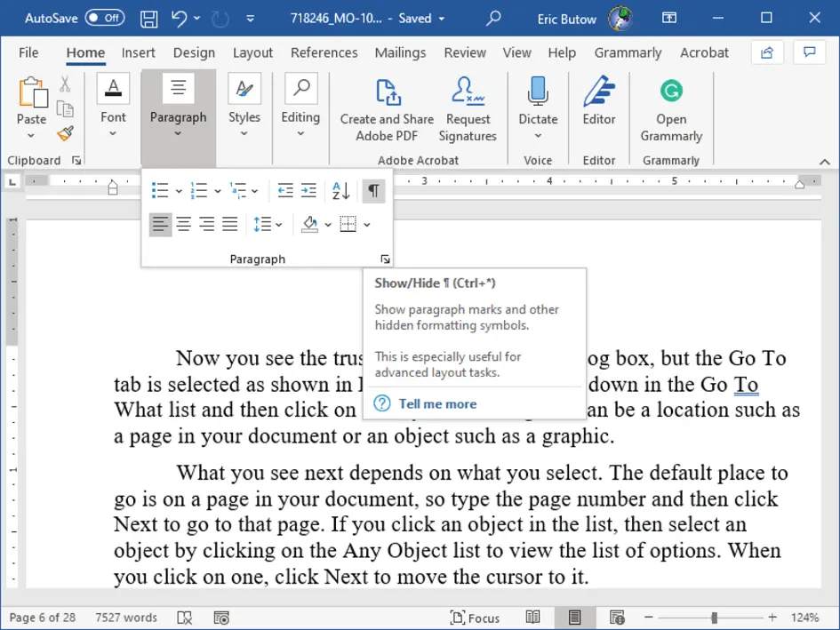The image size is (840, 630).
Task: Open the Search magnifier in title bar
Action: click(x=493, y=19)
